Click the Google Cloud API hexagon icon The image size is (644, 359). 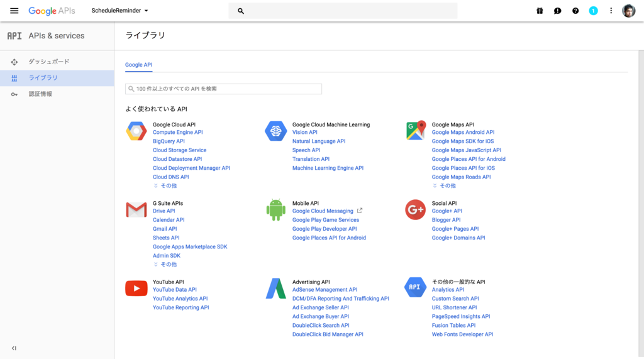(136, 131)
